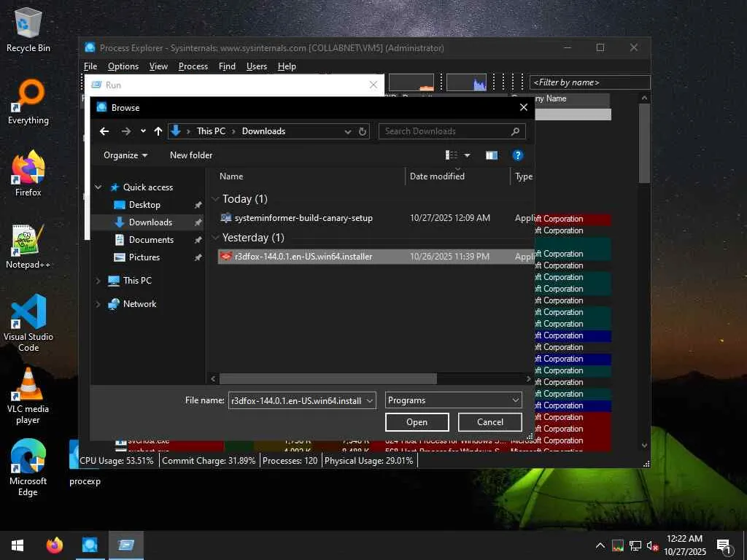Open the Find menu in Process Explorer
Image resolution: width=747 pixels, height=560 pixels.
[x=227, y=66]
